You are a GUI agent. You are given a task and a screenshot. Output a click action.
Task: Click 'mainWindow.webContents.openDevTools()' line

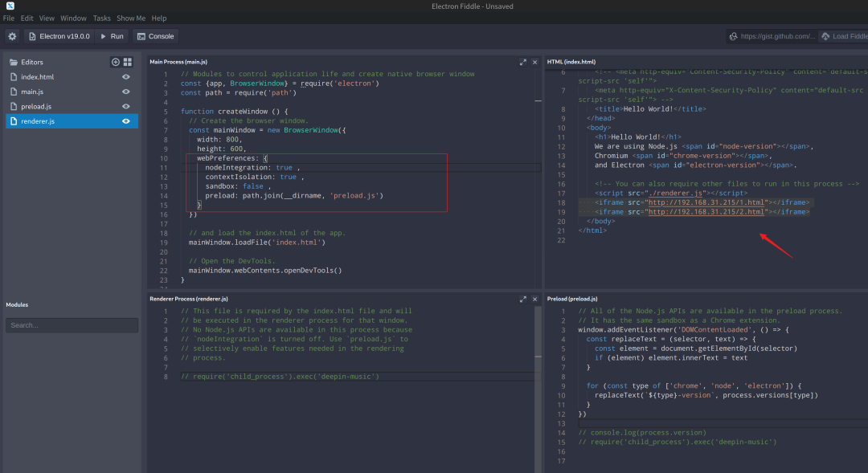coord(265,271)
